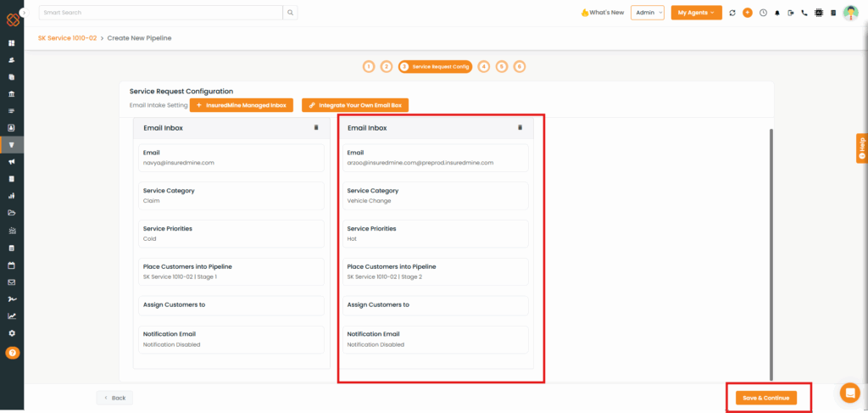Delete the navya@insuredmine.com Email Inbox card
The height and width of the screenshot is (413, 868).
pos(316,128)
